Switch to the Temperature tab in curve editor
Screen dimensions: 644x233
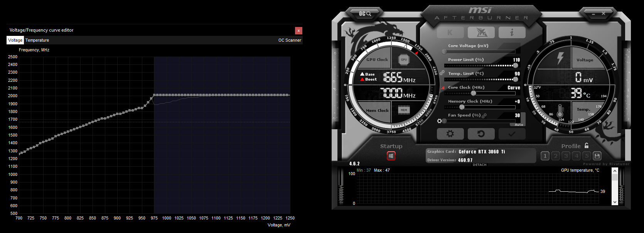[x=37, y=40]
